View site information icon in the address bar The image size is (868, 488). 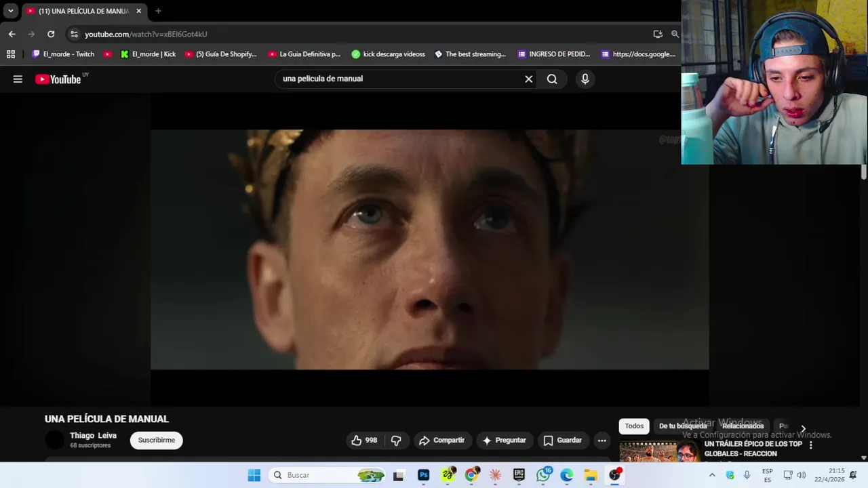tap(74, 34)
